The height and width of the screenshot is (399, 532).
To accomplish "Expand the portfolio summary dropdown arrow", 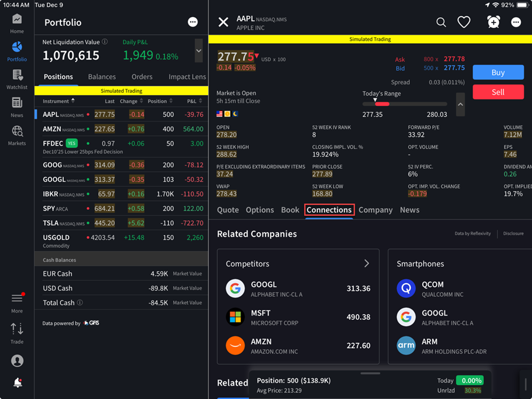I will [x=199, y=51].
